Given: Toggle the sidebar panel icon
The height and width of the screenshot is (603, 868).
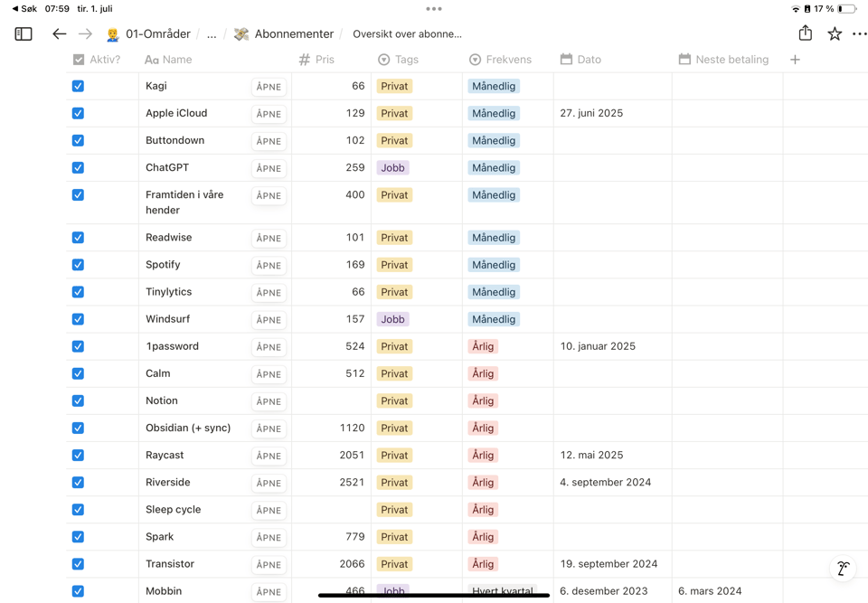Looking at the screenshot, I should 24,34.
